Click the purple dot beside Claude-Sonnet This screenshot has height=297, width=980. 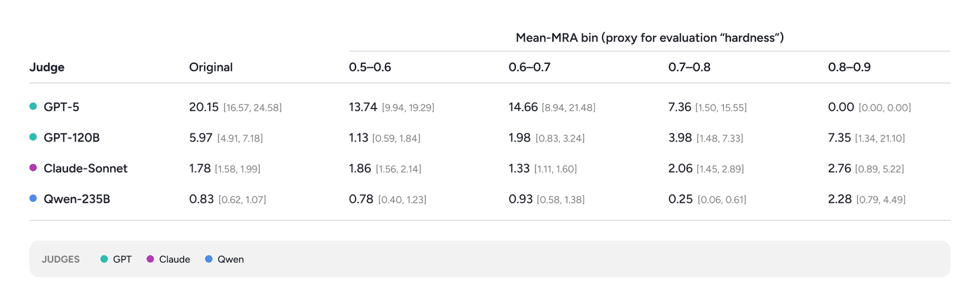(33, 168)
